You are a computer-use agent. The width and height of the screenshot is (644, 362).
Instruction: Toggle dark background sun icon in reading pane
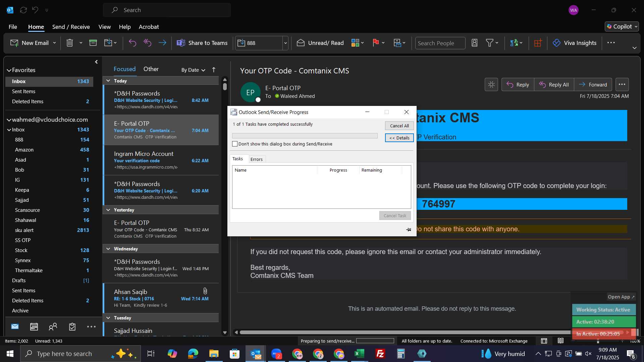(491, 84)
